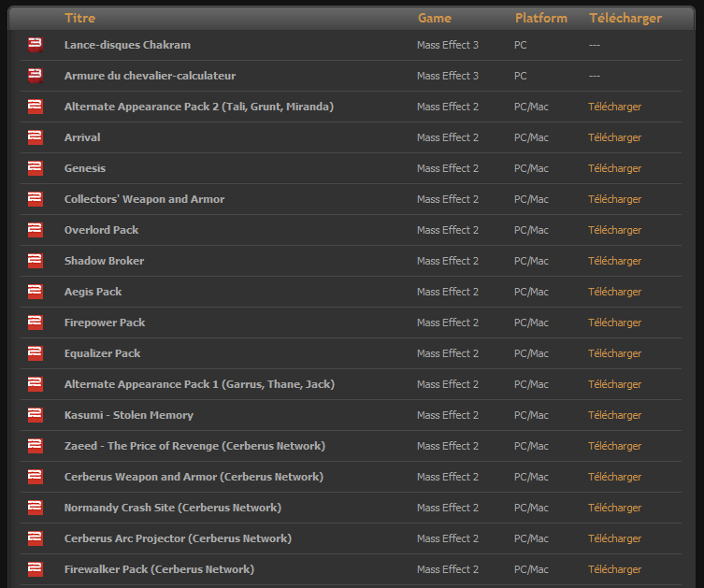Download Kasumi - Stolen Memory via Télécharger

(614, 415)
